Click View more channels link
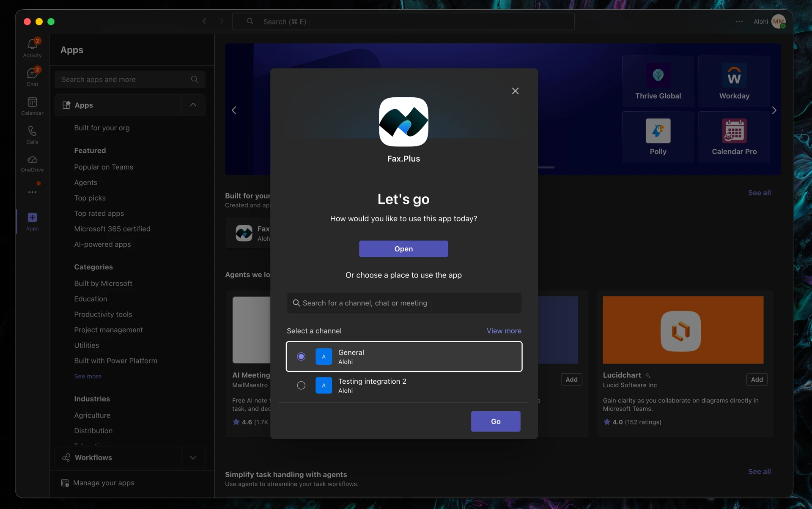This screenshot has width=812, height=509. [504, 331]
